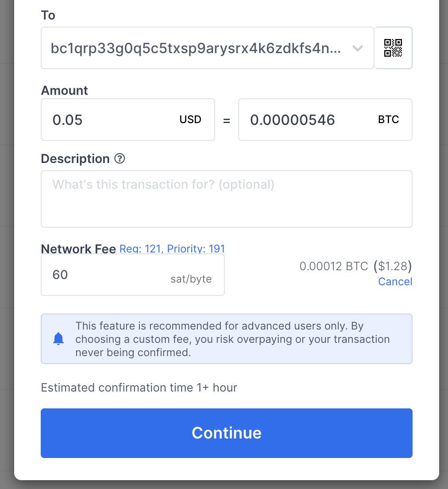Click the bc1qrp33g0q5c5txsp9... address field
The height and width of the screenshot is (489, 448).
(x=207, y=48)
